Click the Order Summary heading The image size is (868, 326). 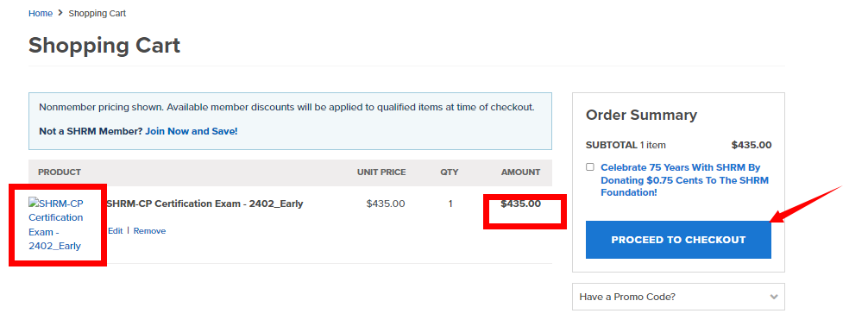click(x=642, y=115)
